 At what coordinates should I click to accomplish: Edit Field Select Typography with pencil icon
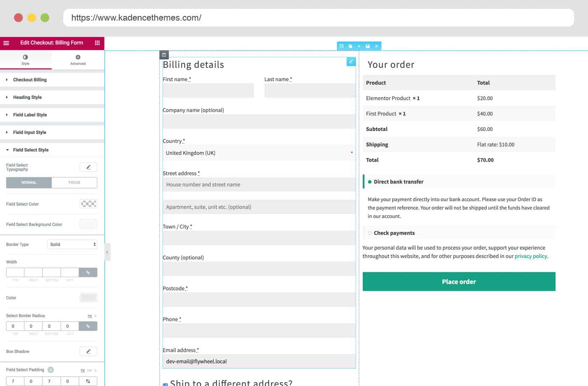tap(88, 167)
